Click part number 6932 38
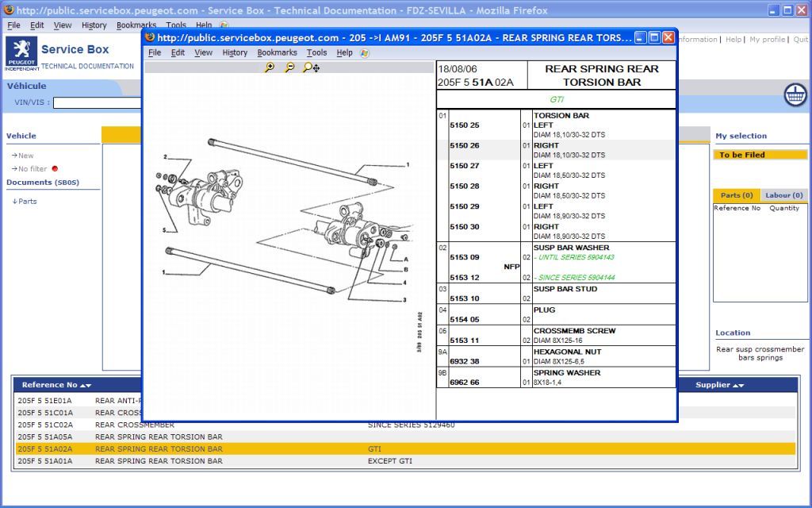This screenshot has width=812, height=508. click(465, 361)
